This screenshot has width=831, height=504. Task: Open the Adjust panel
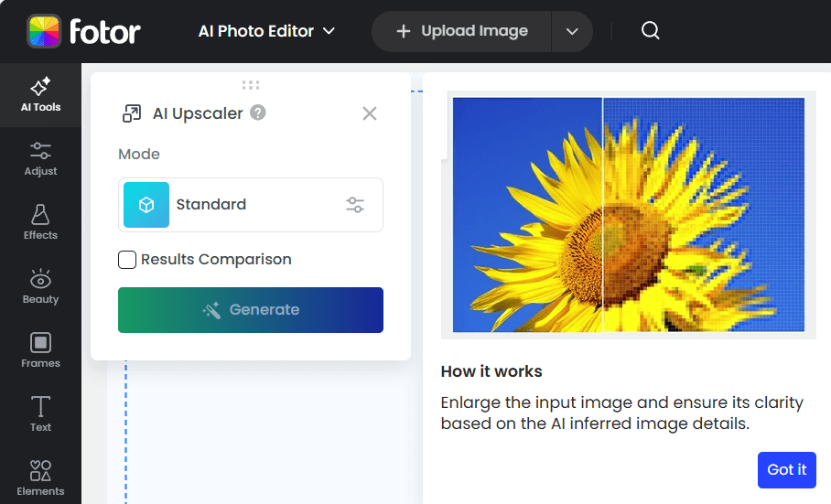(40, 159)
